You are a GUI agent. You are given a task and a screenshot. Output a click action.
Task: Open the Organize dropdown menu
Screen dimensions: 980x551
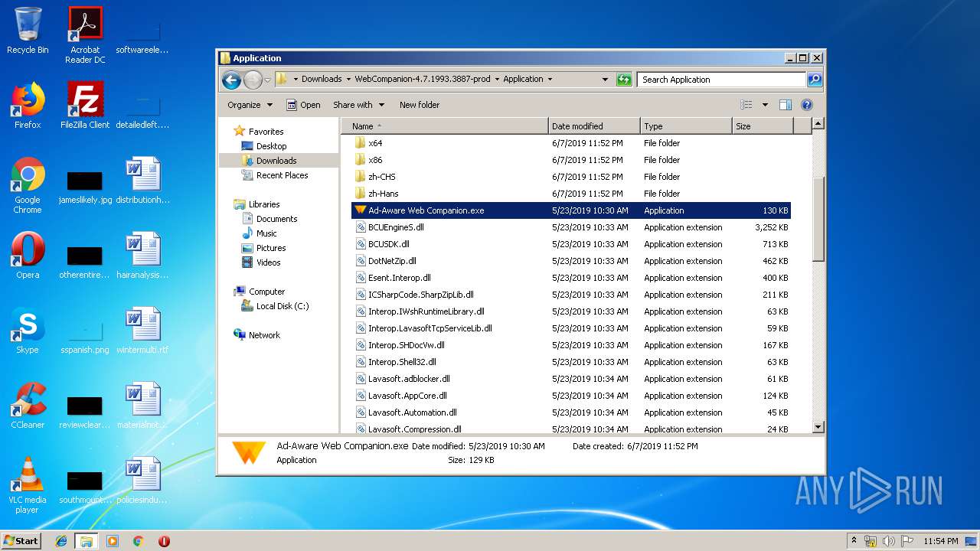tap(250, 105)
